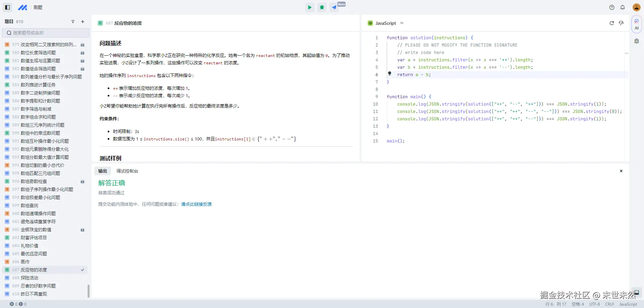The width and height of the screenshot is (644, 308).
Task: Click the 搜索题号或名称 search field
Action: [x=46, y=33]
